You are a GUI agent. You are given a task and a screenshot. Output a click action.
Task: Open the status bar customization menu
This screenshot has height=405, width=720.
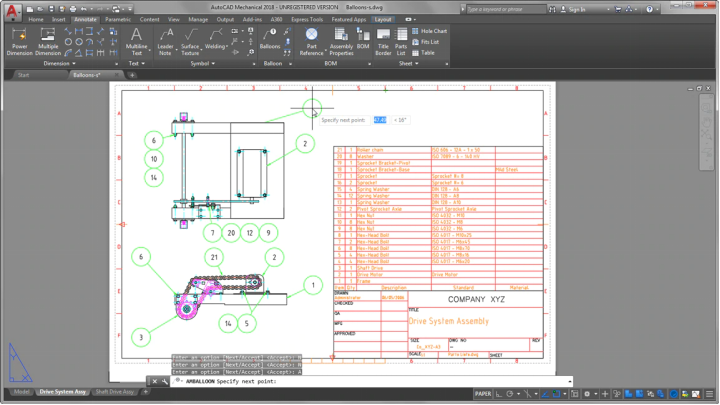click(x=711, y=394)
